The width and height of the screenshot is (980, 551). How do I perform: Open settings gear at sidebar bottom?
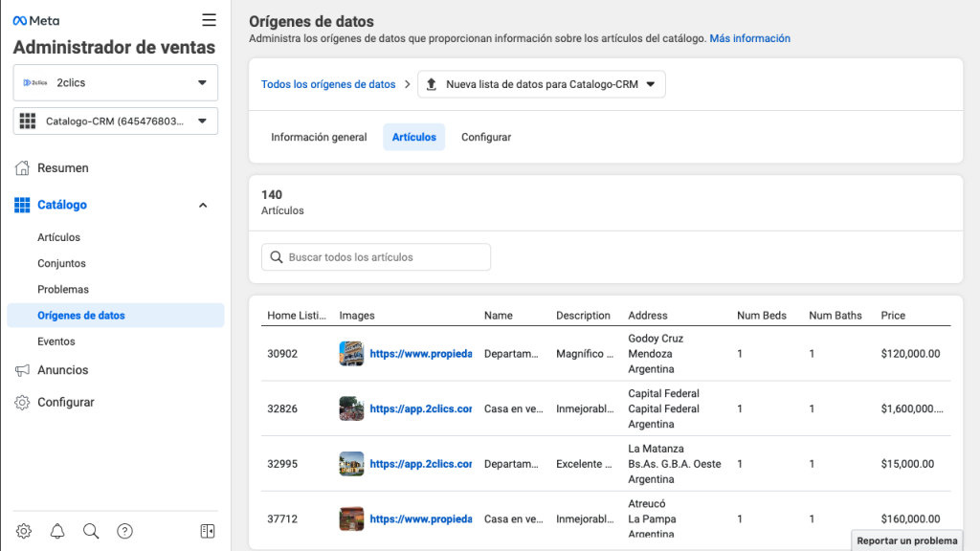24,531
